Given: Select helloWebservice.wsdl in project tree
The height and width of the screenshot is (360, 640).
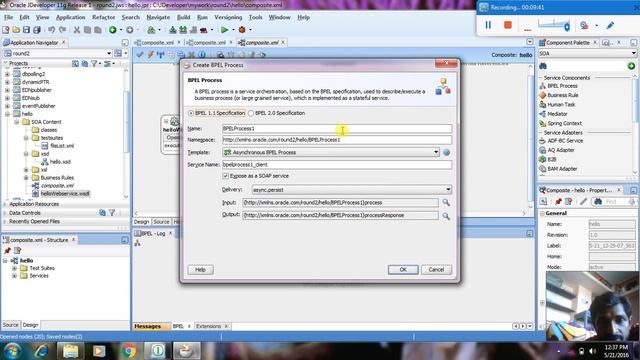Looking at the screenshot, I should 65,194.
